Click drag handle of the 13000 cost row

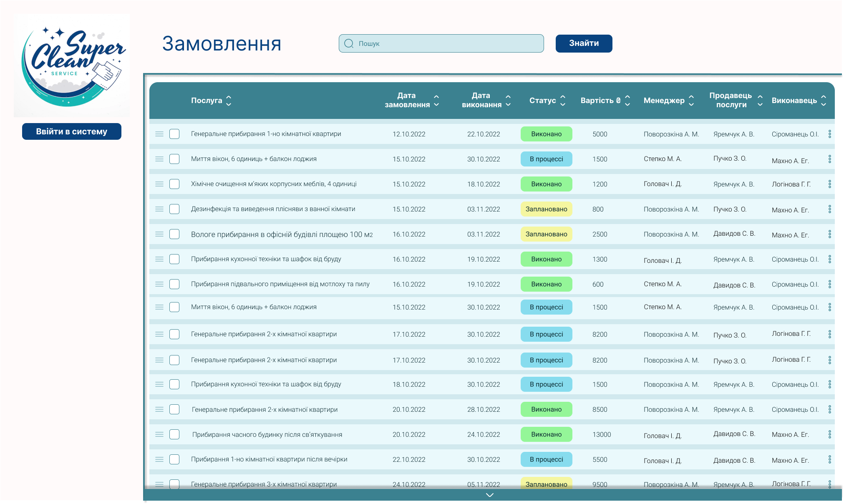coord(159,434)
